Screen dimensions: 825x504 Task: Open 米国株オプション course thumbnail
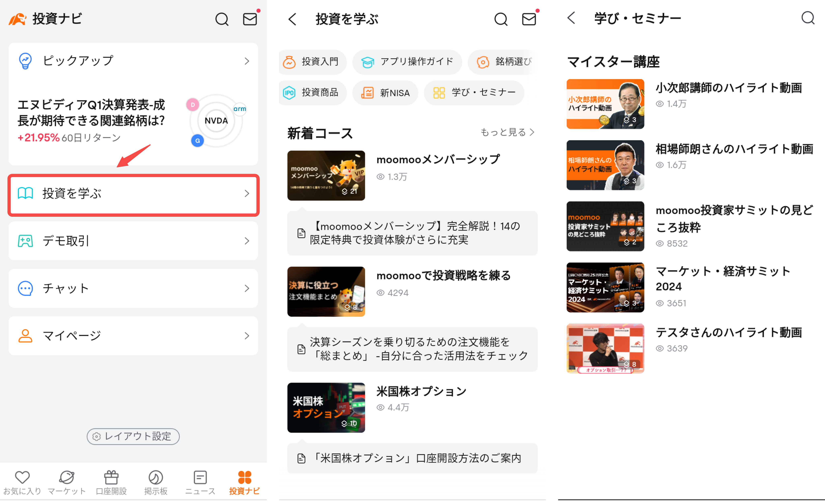coord(326,408)
